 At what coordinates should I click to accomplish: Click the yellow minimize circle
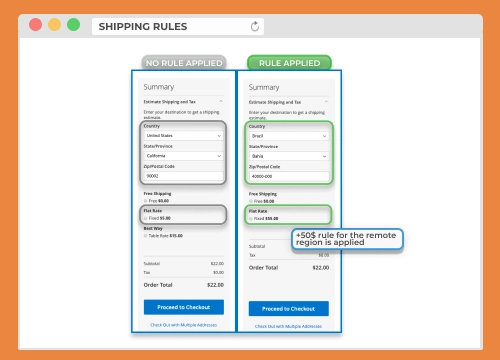54,25
